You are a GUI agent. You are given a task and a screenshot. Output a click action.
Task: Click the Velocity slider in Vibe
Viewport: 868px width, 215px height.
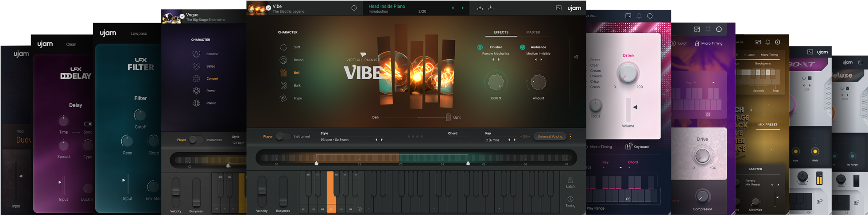pyautogui.click(x=262, y=191)
